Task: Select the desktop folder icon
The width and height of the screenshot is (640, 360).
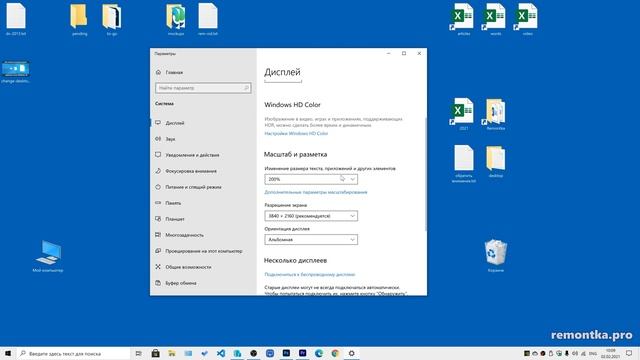Action: coord(496,161)
